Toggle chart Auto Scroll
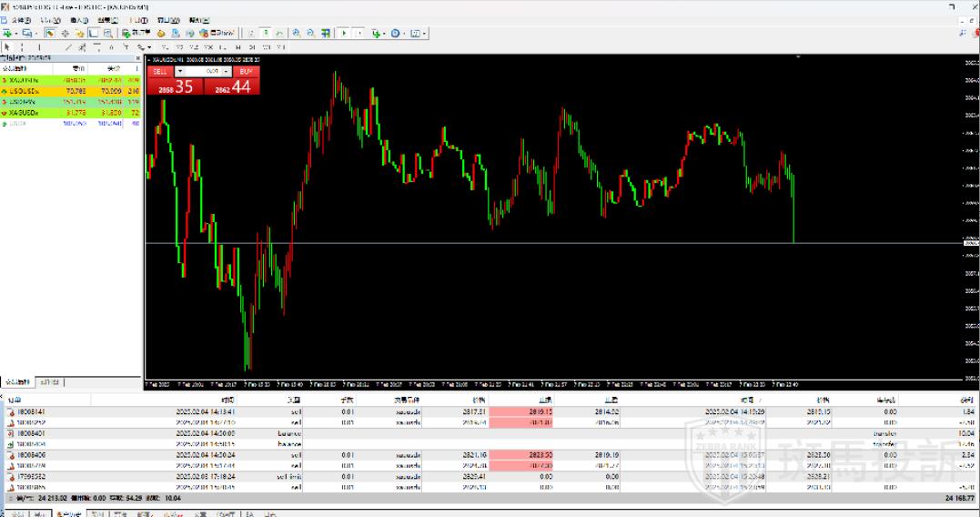 click(345, 34)
